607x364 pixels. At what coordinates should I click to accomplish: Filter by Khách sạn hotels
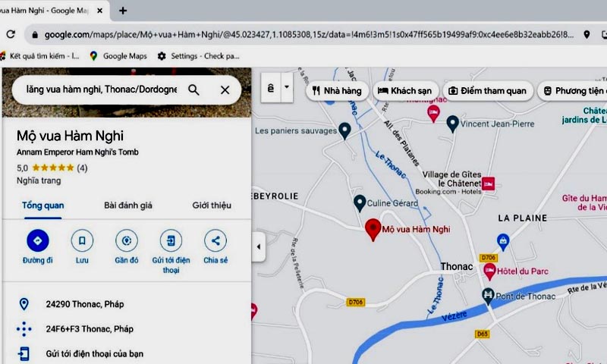(x=406, y=91)
